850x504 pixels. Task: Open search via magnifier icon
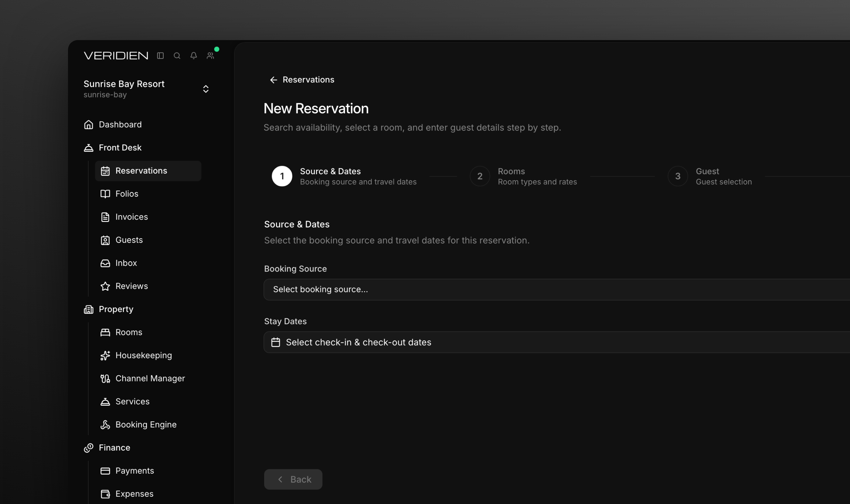(177, 56)
